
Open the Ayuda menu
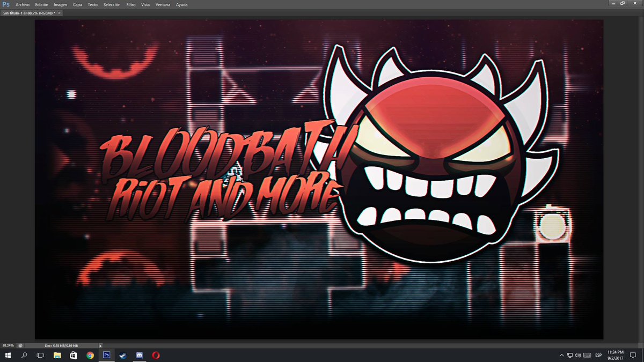pyautogui.click(x=182, y=4)
